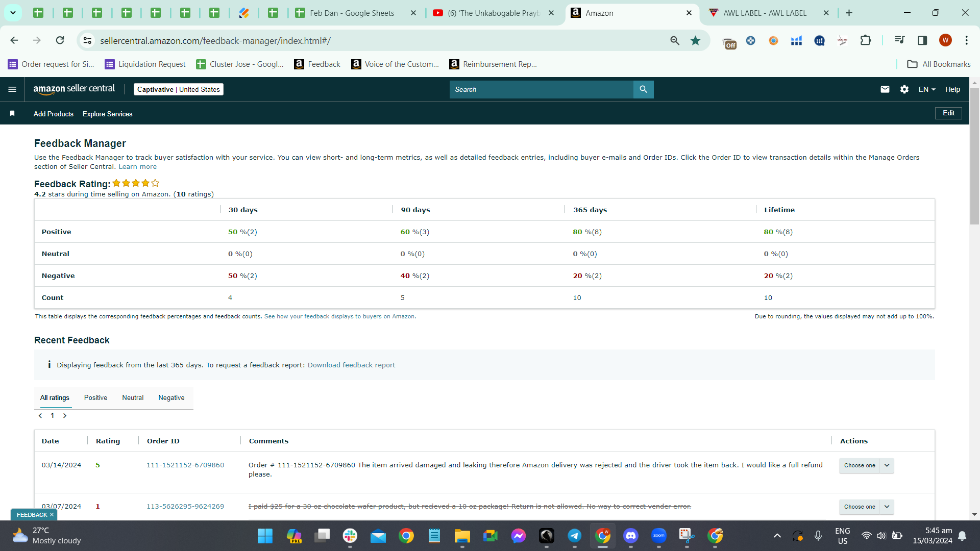Switch to the Positive feedback tab
The width and height of the screenshot is (980, 551).
click(95, 398)
